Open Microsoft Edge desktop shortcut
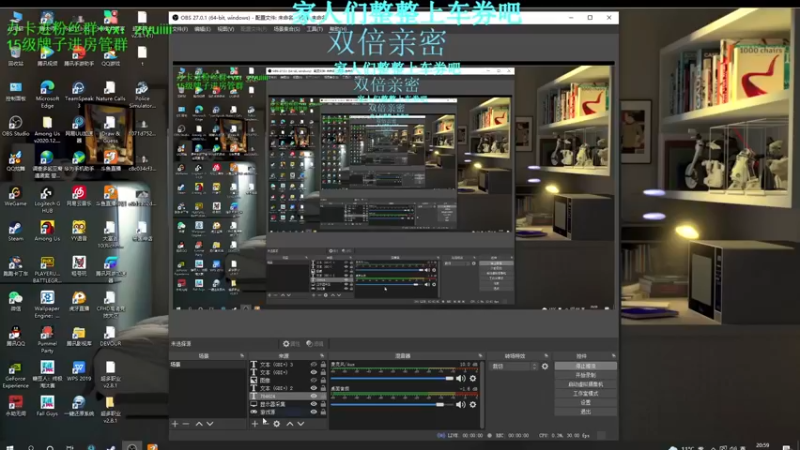The height and width of the screenshot is (450, 800). point(47,94)
